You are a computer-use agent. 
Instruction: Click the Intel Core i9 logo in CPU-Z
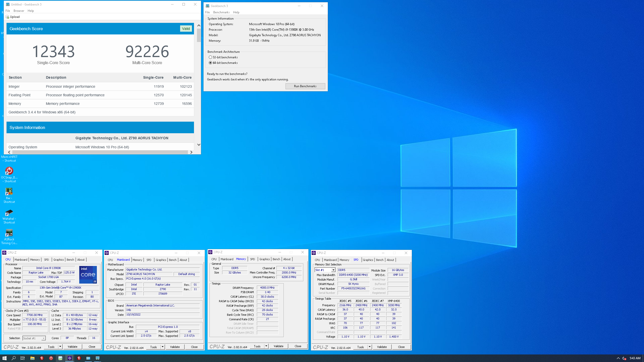[88, 275]
